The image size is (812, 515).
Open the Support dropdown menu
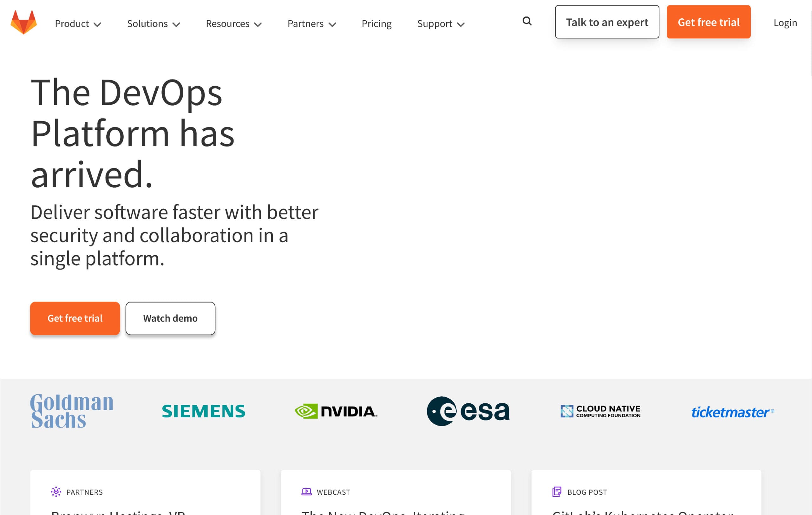tap(441, 23)
